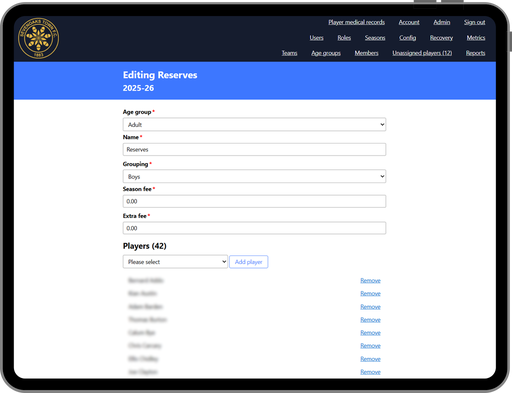The image size is (512, 393).
Task: Expand the Grouping dropdown showing Boys
Action: (254, 176)
